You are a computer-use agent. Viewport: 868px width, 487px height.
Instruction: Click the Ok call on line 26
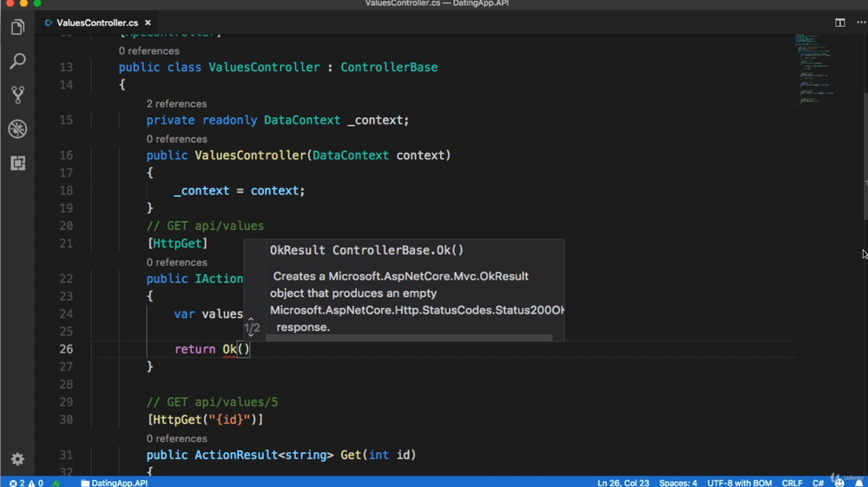pos(229,349)
